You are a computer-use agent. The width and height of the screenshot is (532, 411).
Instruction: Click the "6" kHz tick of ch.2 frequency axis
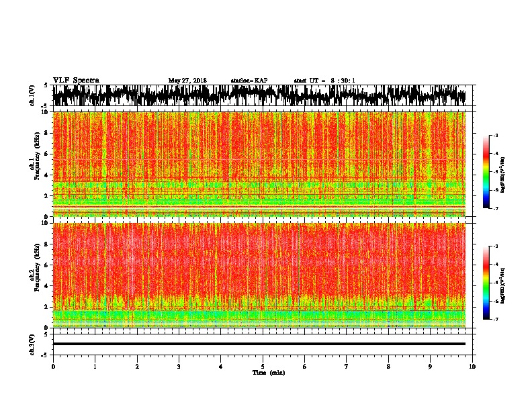pos(46,265)
